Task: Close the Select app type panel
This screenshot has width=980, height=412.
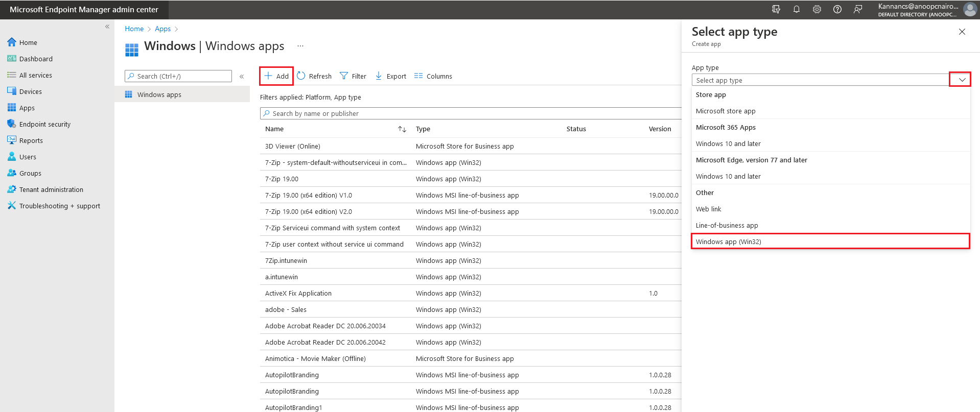Action: (962, 32)
